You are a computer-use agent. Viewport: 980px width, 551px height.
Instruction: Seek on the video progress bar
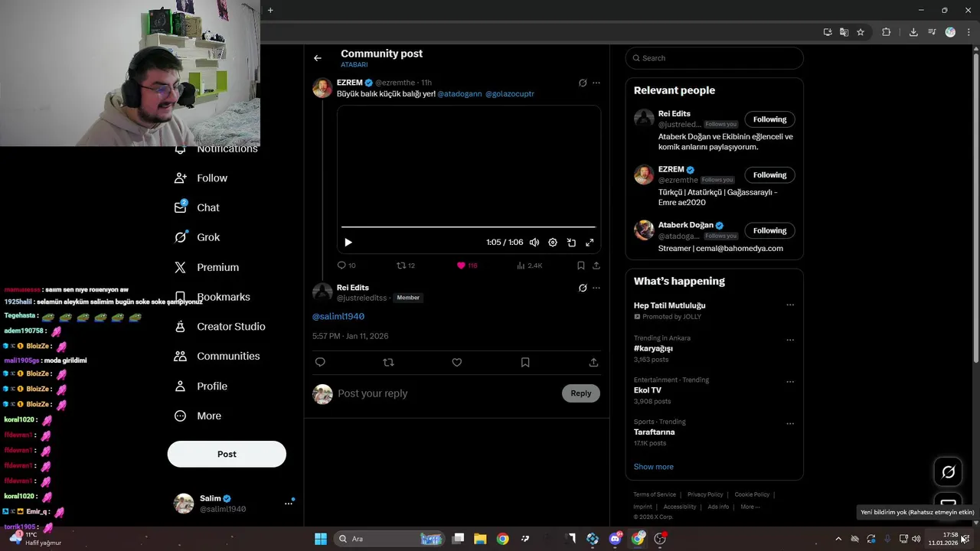pos(469,227)
